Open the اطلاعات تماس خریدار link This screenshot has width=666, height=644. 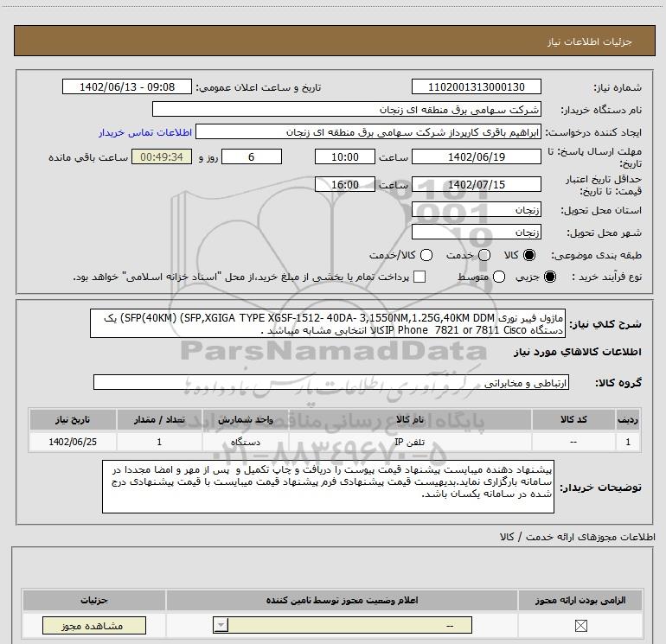[145, 132]
